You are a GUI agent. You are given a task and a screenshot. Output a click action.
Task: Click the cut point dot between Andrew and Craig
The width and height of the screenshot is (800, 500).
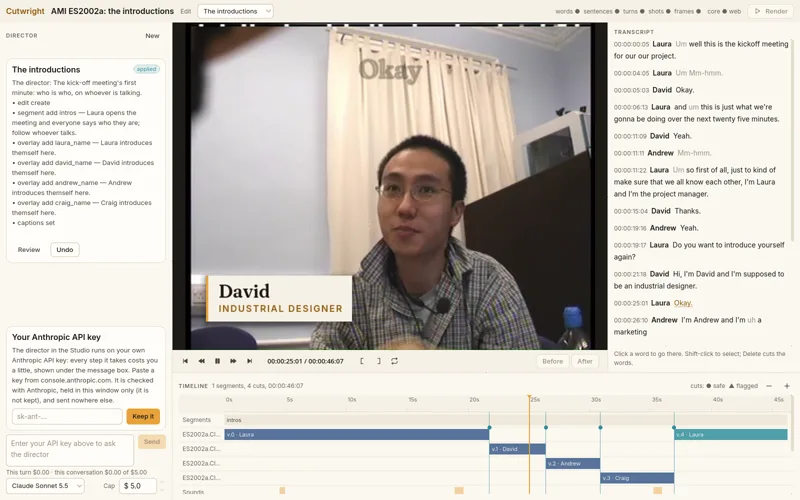pyautogui.click(x=600, y=427)
